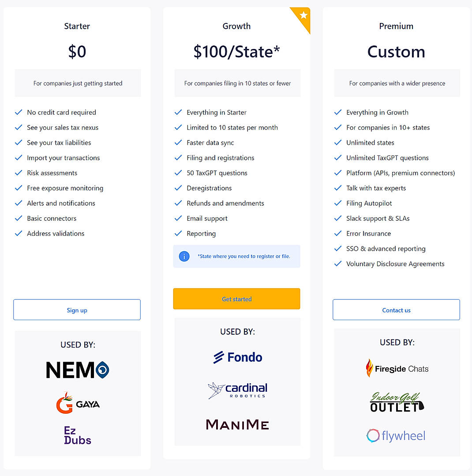Click the Get started button

(x=237, y=298)
